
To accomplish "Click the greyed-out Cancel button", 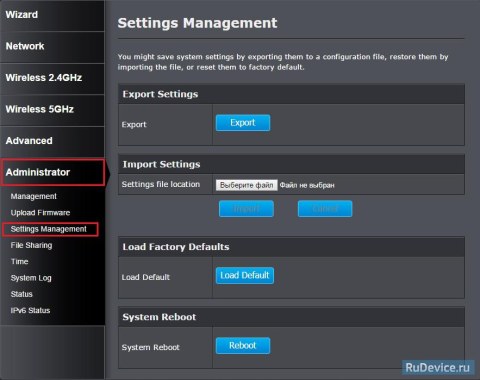I will pos(325,209).
